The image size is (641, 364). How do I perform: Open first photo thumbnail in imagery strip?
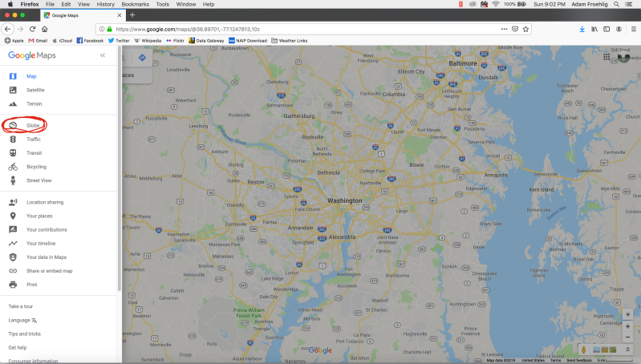point(597,350)
